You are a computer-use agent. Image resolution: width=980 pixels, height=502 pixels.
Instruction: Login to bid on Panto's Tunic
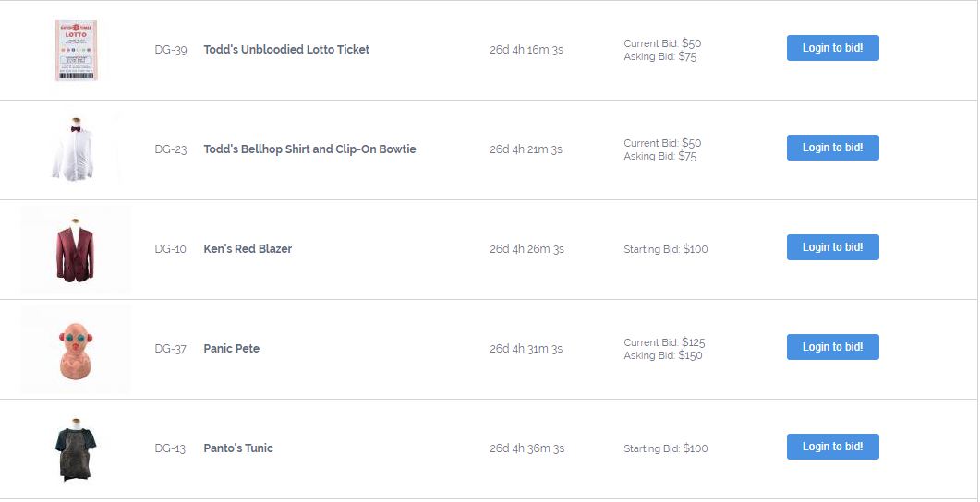point(832,447)
